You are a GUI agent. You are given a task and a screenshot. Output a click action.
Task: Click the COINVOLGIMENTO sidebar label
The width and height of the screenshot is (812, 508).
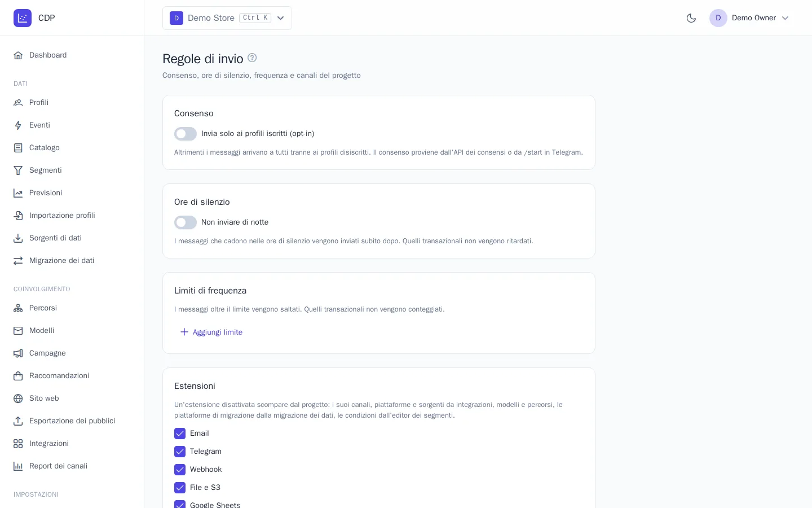(42, 289)
